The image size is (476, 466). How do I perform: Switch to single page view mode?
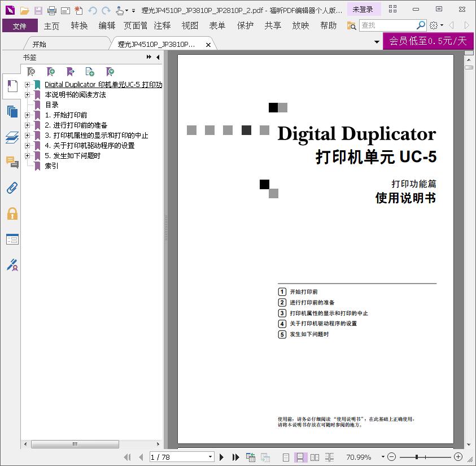(x=286, y=457)
